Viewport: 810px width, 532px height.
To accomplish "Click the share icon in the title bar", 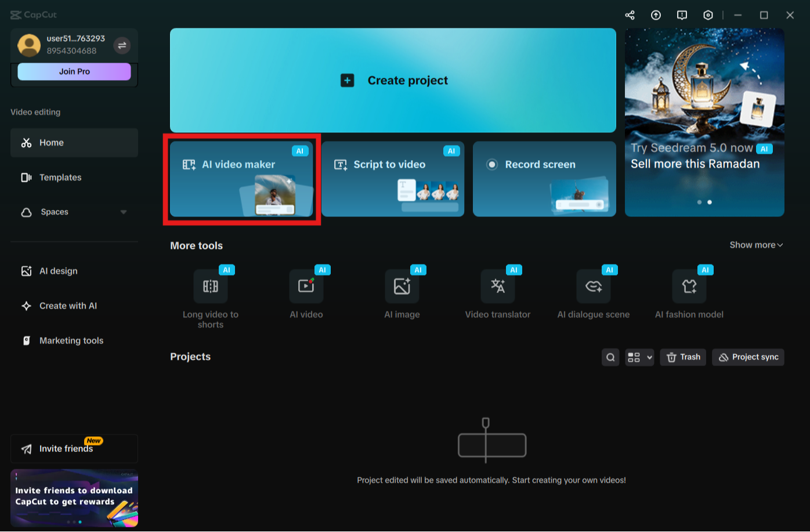I will point(630,15).
